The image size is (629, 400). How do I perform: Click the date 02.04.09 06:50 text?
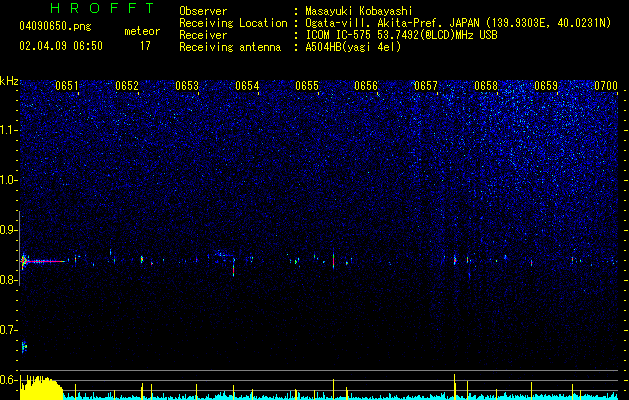(61, 46)
